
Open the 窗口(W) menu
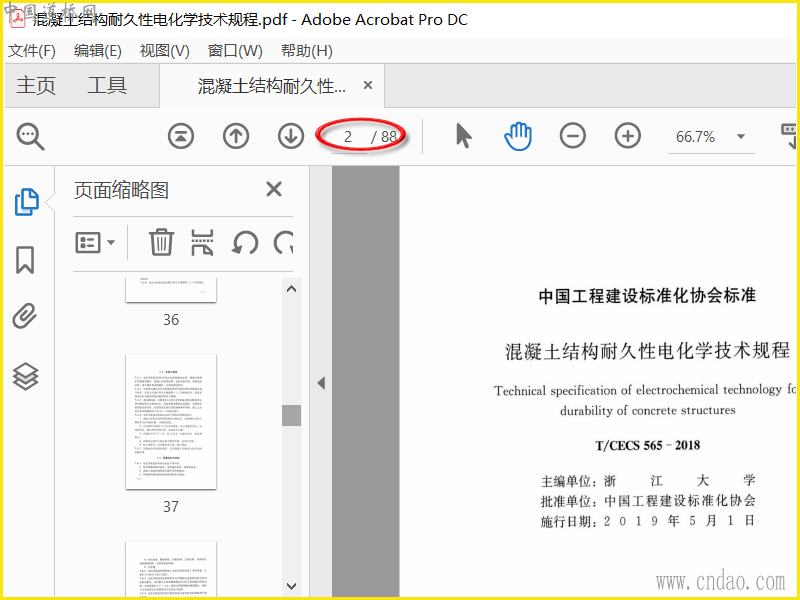pyautogui.click(x=235, y=51)
